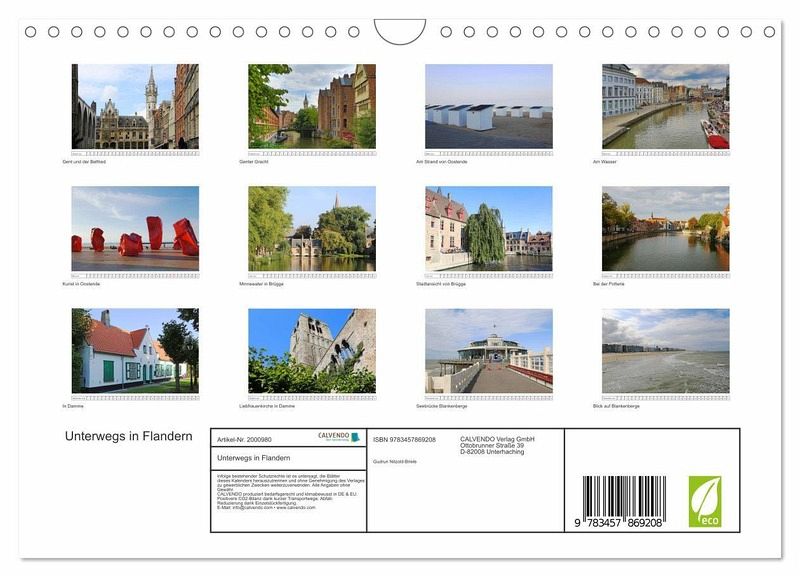The image size is (800, 577).
Task: Click caption 'Seebrücke Blankenberge'
Action: tap(441, 406)
